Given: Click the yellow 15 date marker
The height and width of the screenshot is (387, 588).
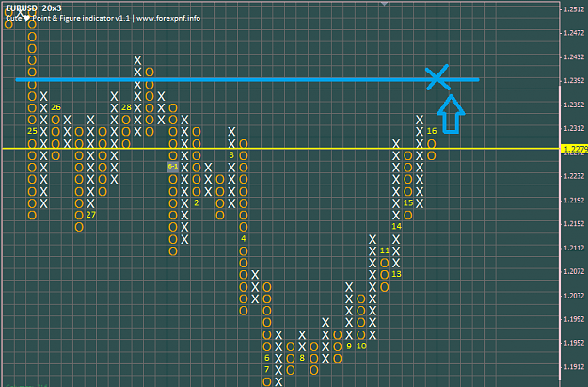Looking at the screenshot, I should (x=408, y=203).
